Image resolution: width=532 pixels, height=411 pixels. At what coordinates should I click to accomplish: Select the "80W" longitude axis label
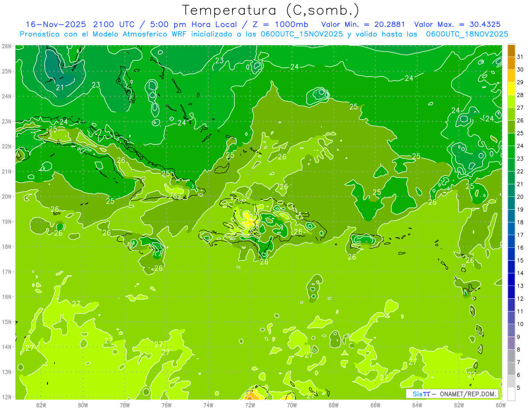tap(82, 405)
